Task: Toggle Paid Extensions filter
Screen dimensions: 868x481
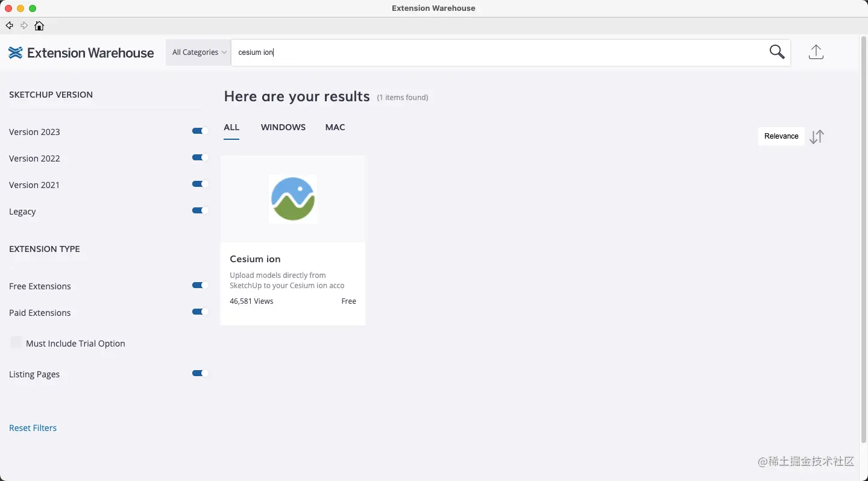Action: [200, 312]
